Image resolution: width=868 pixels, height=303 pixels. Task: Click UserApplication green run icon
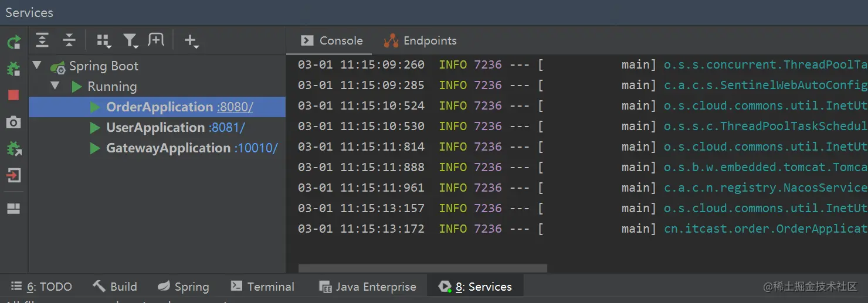(x=95, y=127)
